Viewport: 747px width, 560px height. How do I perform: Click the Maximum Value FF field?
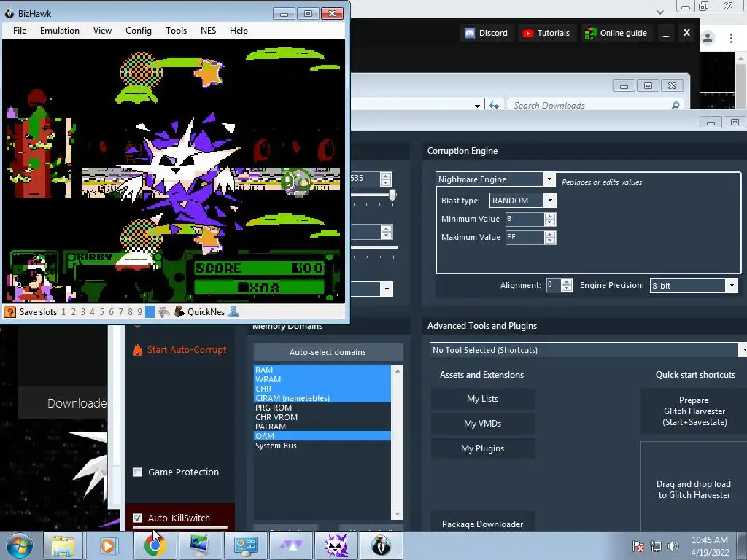[525, 237]
